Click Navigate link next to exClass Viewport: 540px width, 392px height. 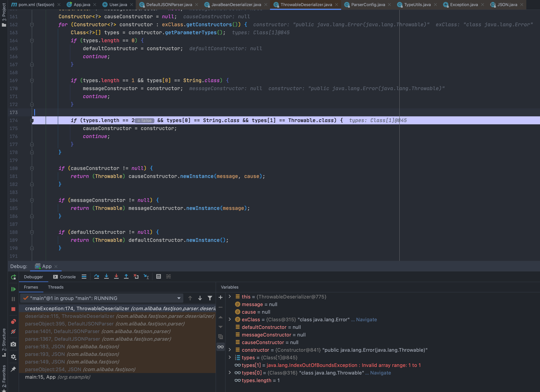point(366,320)
